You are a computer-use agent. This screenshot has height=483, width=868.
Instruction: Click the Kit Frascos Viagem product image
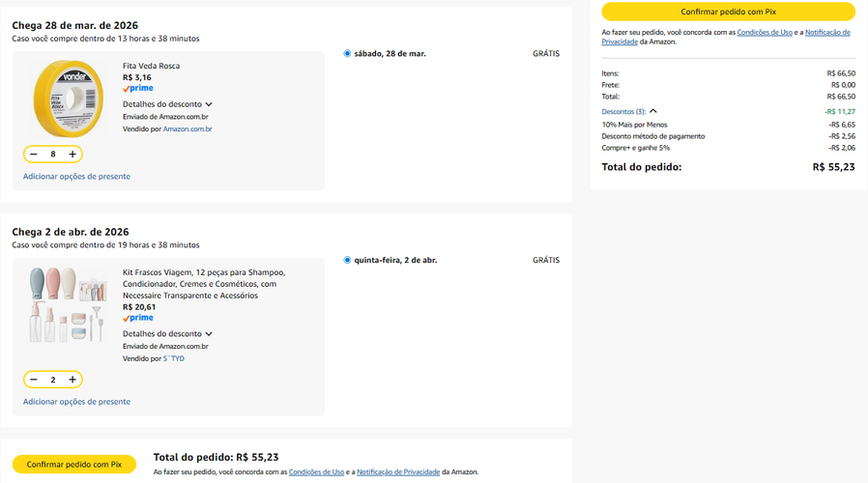[x=68, y=304]
